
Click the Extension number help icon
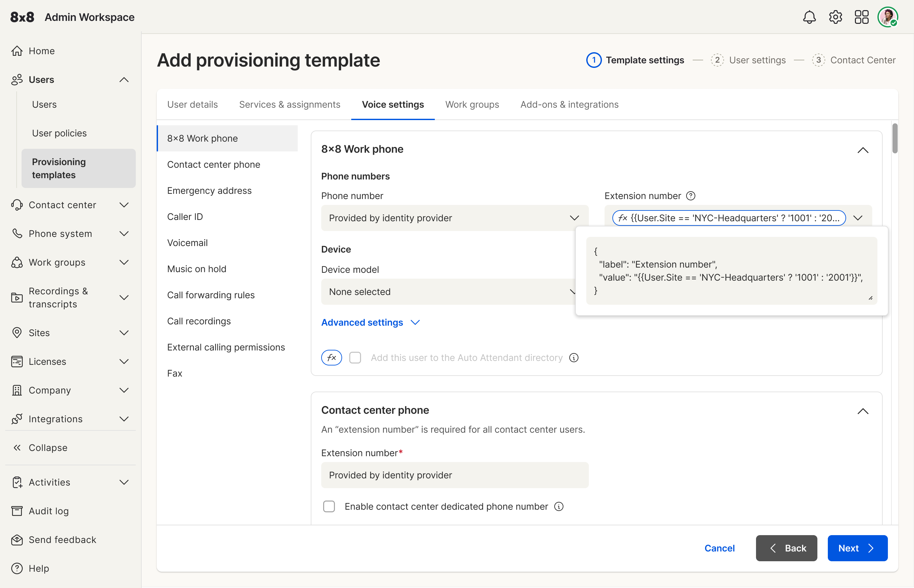coord(691,196)
